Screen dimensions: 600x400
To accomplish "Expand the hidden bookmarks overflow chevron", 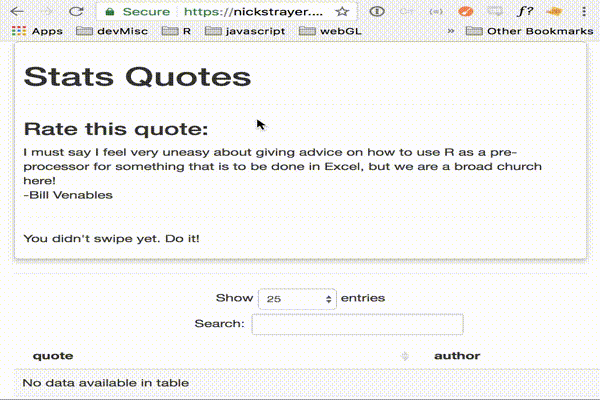I will (452, 31).
